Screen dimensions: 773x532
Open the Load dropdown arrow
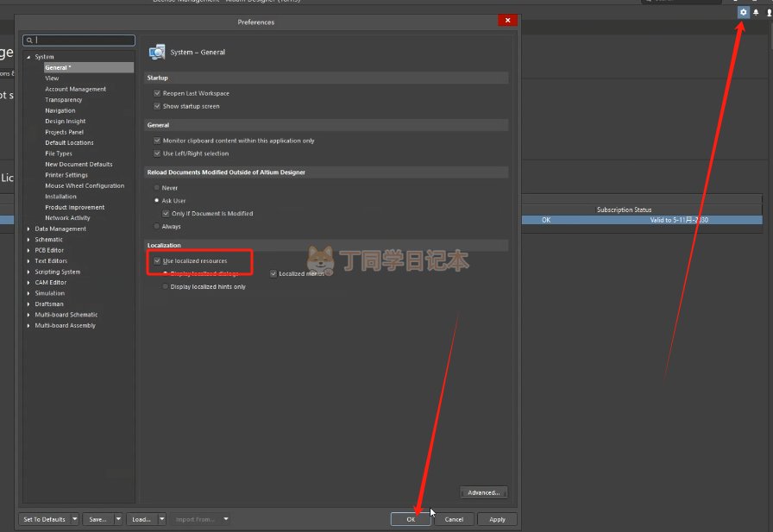[161, 519]
